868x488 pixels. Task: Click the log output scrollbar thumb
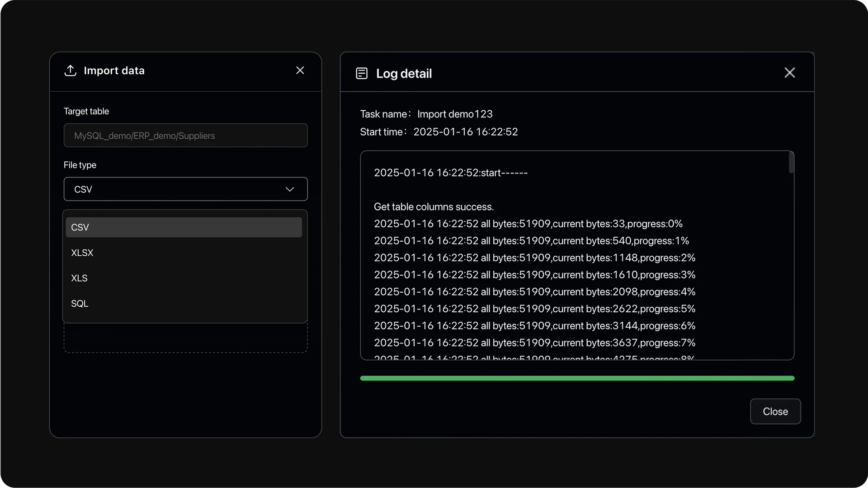(x=791, y=163)
